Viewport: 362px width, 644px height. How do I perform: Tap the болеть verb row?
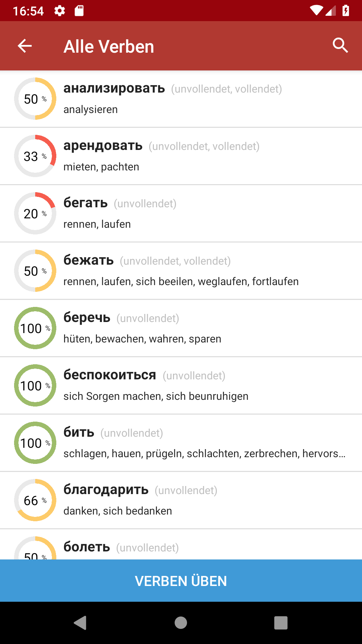[181, 544]
